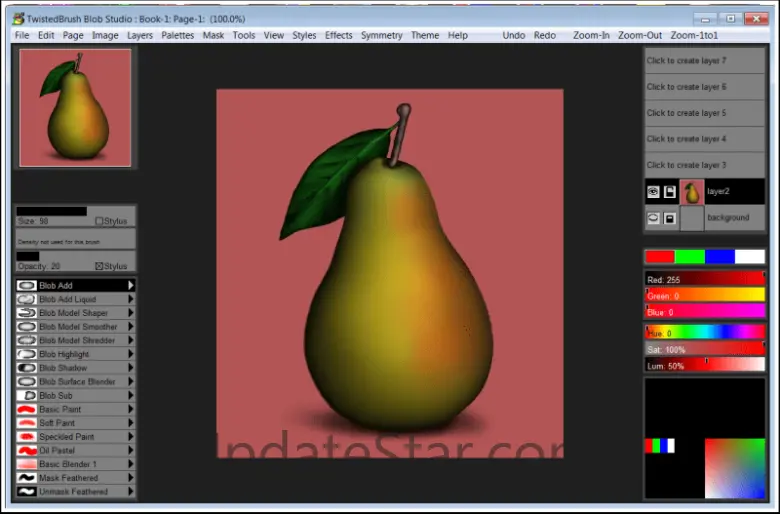Click the pear page thumbnail preview
780x514 pixels.
coord(76,108)
